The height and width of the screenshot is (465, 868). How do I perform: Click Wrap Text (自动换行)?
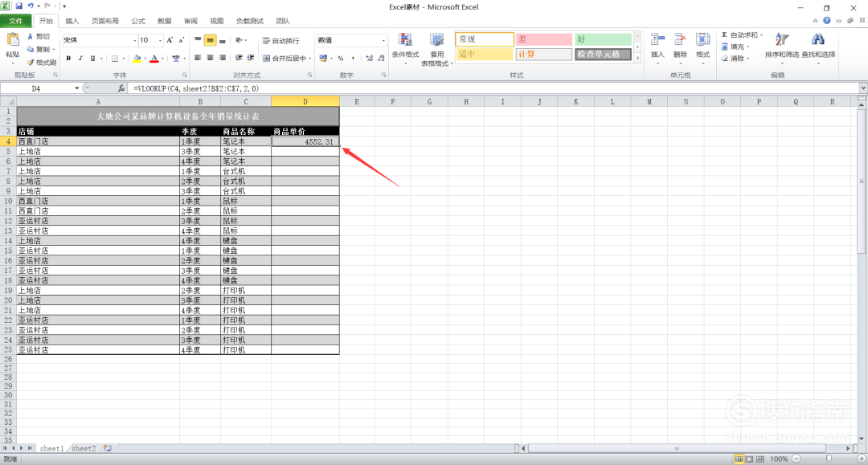[280, 40]
